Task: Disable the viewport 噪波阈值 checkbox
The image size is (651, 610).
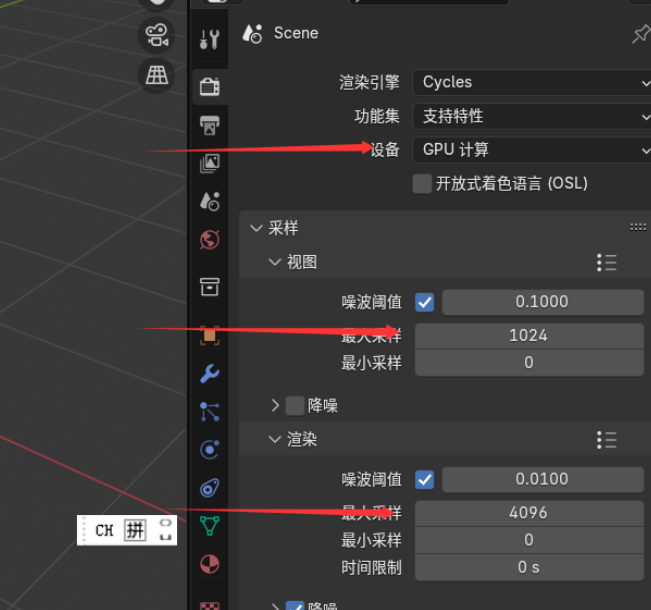Action: coord(424,302)
